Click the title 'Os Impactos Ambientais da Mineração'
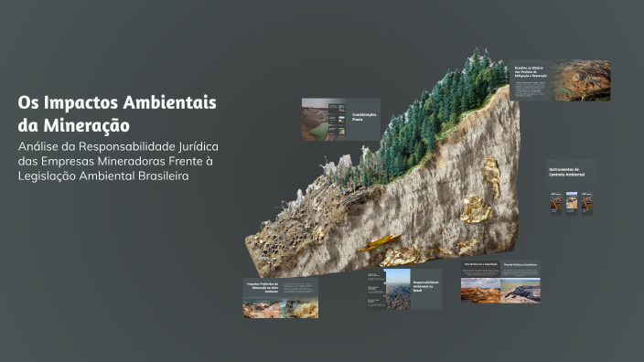Viewport: 644px width, 362px height. point(117,113)
